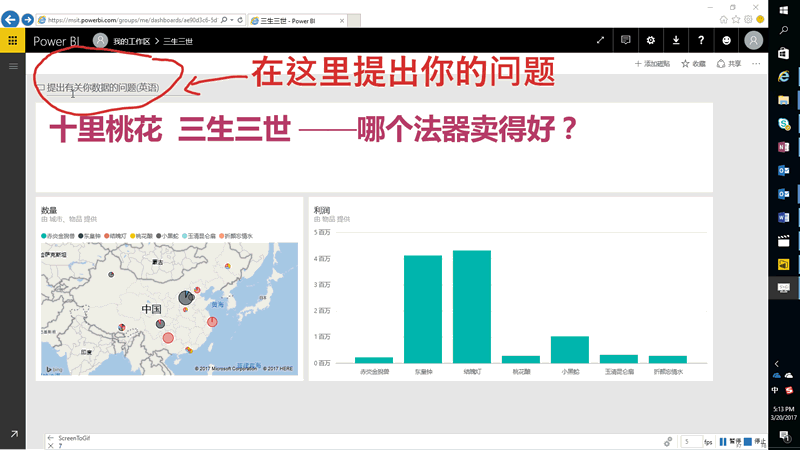Screen dimensions: 800x450
Task: Open the address bar search dropdown arrow
Action: tap(232, 20)
